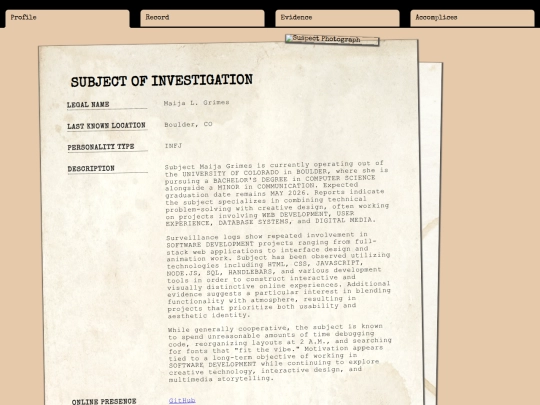The width and height of the screenshot is (540, 405).
Task: Click the Online Presence label
Action: [x=104, y=402]
